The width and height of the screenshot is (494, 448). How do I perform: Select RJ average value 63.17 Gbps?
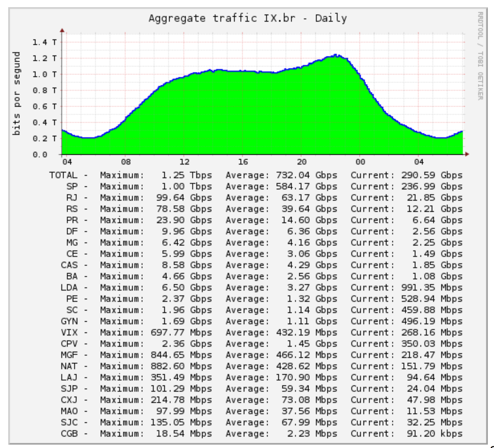click(x=309, y=198)
